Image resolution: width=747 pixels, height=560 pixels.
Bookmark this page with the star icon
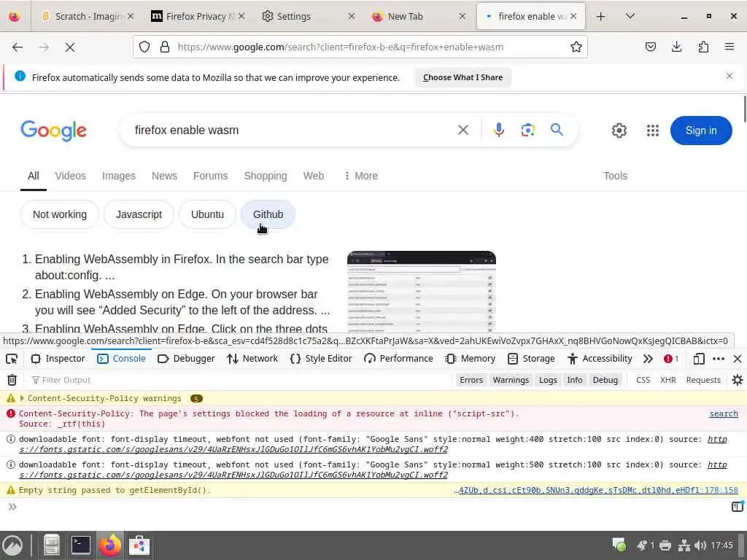pyautogui.click(x=576, y=47)
